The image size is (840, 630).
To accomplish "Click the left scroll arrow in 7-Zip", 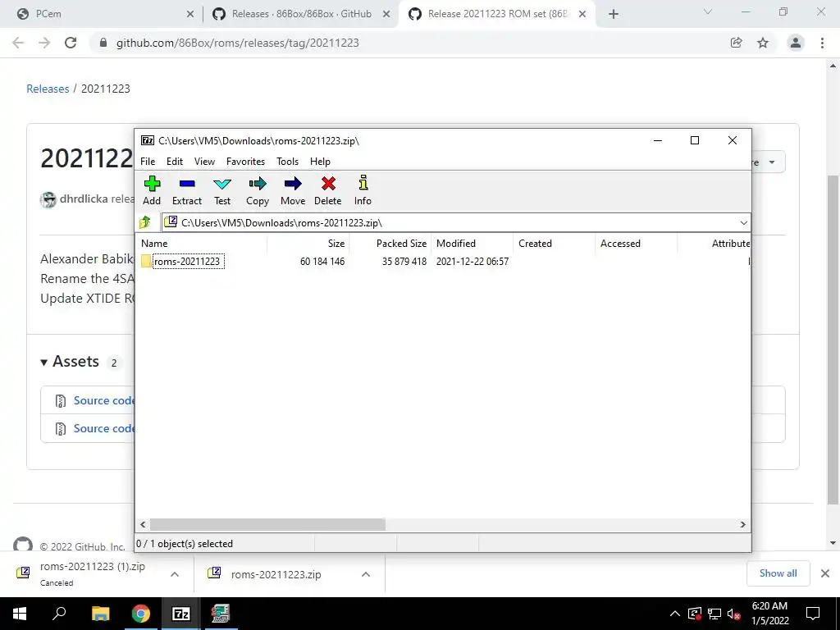I will coord(143,524).
